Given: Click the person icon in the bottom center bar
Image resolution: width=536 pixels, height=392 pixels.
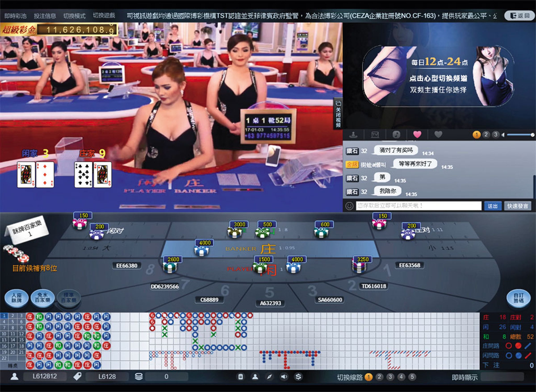Looking at the screenshot, I should point(255,377).
